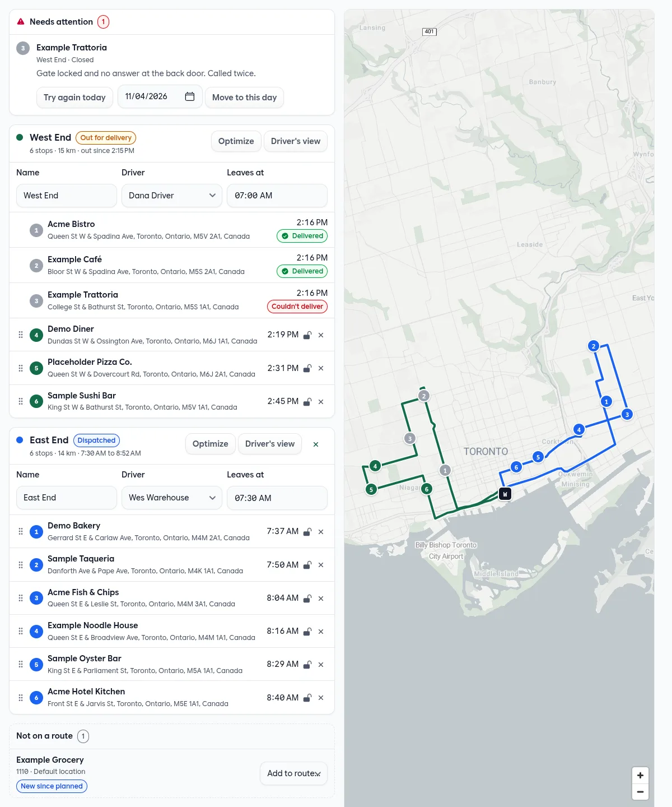Image resolution: width=672 pixels, height=807 pixels.
Task: Remove Sample Sushi Bar stop with X icon
Action: pos(321,402)
